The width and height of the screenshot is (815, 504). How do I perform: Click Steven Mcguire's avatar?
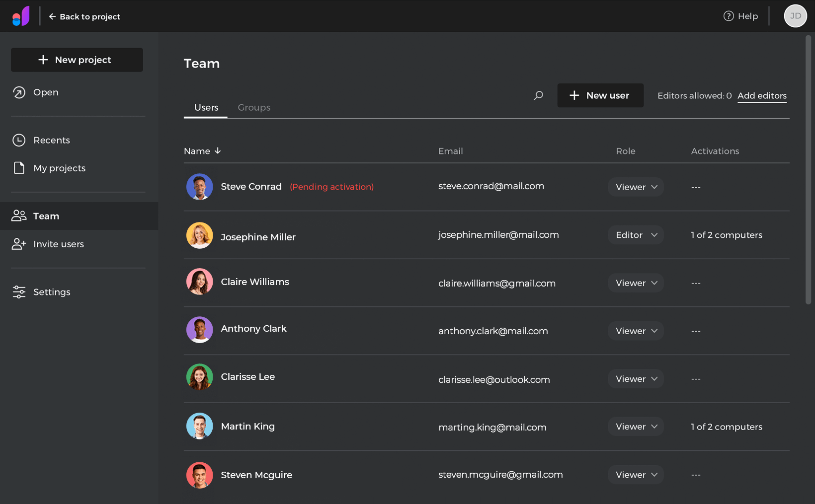click(200, 475)
